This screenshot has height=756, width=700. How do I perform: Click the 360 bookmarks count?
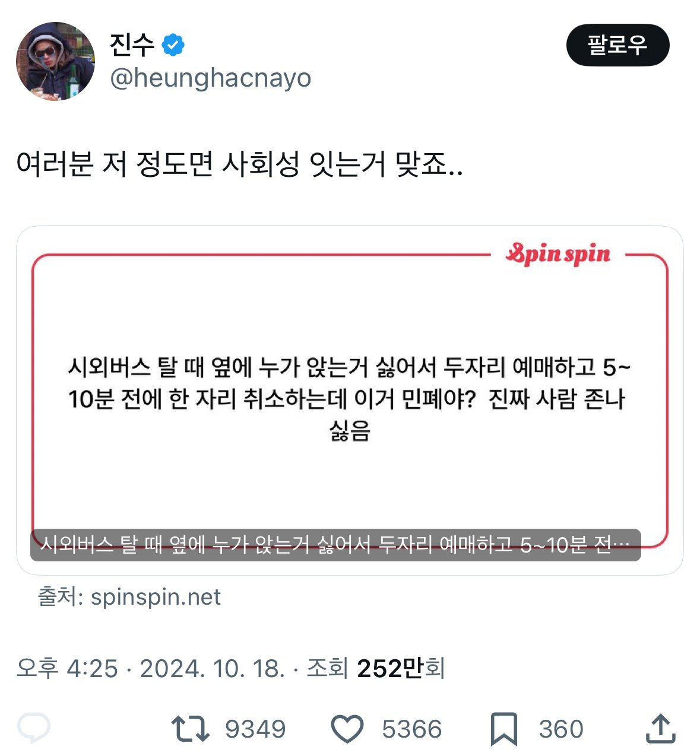click(561, 729)
